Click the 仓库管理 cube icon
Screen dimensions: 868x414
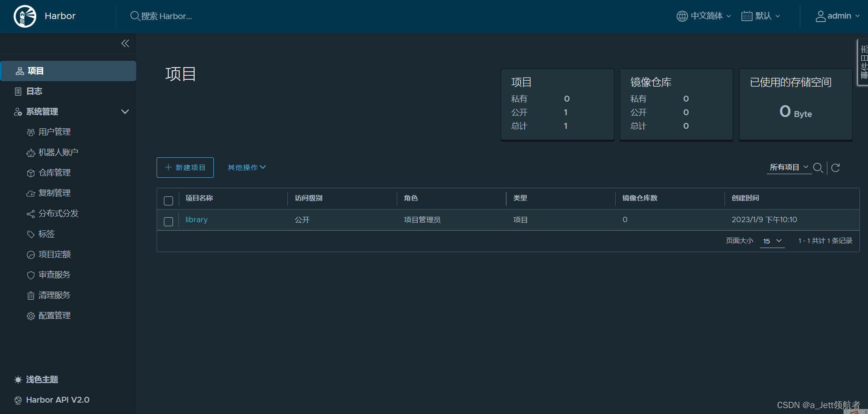(x=31, y=173)
